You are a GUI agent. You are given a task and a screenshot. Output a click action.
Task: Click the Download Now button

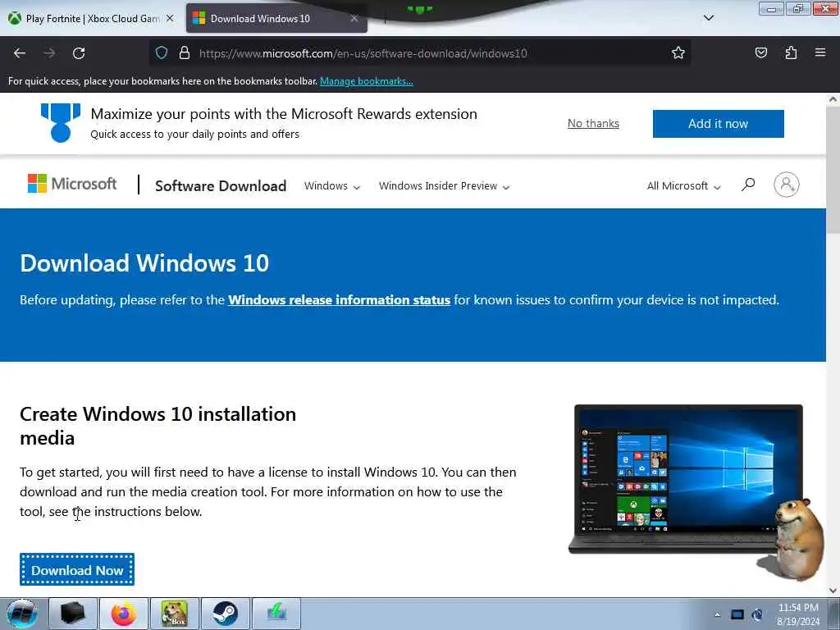[x=77, y=569]
